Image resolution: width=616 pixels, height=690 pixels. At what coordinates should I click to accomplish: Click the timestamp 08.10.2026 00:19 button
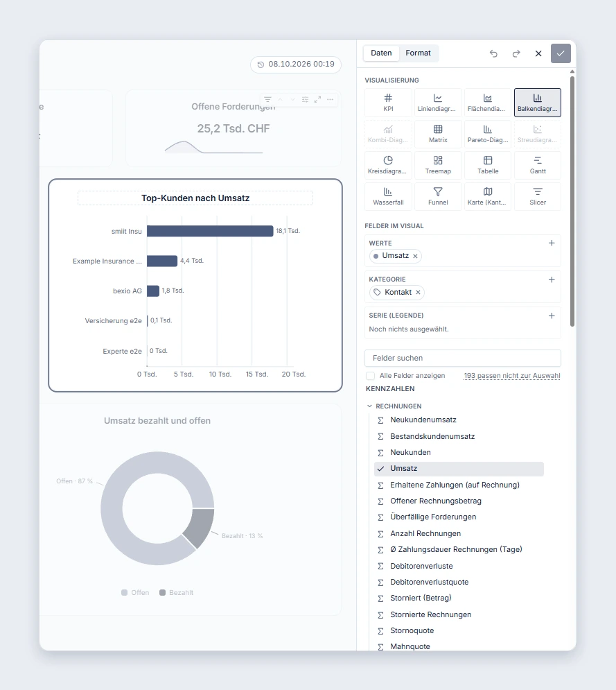click(x=296, y=64)
